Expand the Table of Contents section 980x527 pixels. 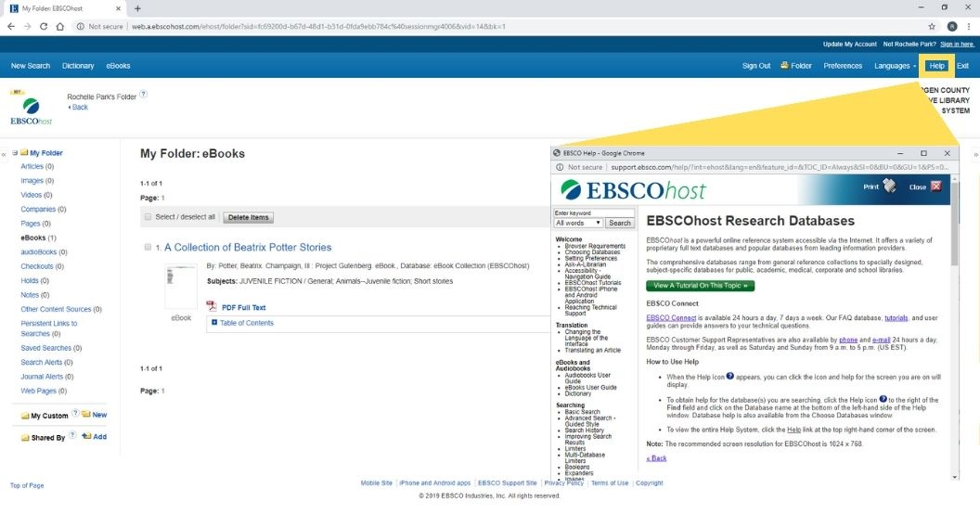[x=214, y=323]
